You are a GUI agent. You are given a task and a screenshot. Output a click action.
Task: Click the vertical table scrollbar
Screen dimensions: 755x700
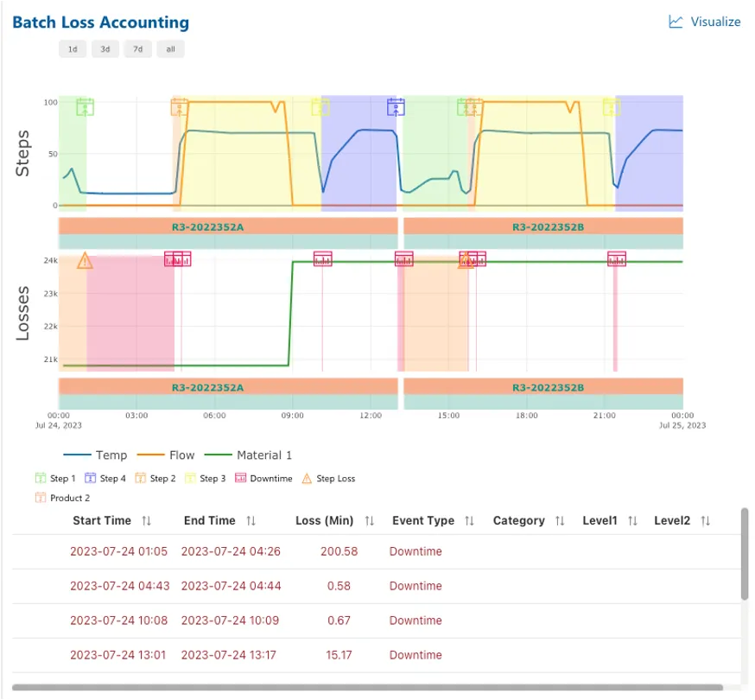745,554
